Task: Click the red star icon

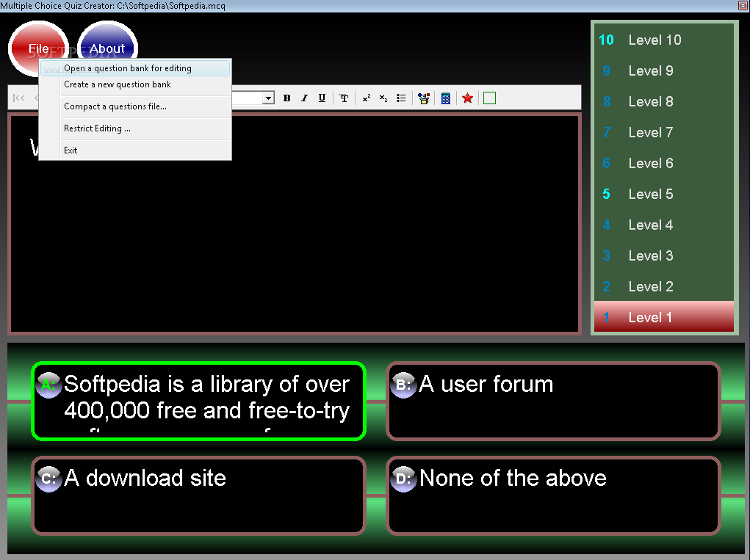Action: pyautogui.click(x=467, y=98)
